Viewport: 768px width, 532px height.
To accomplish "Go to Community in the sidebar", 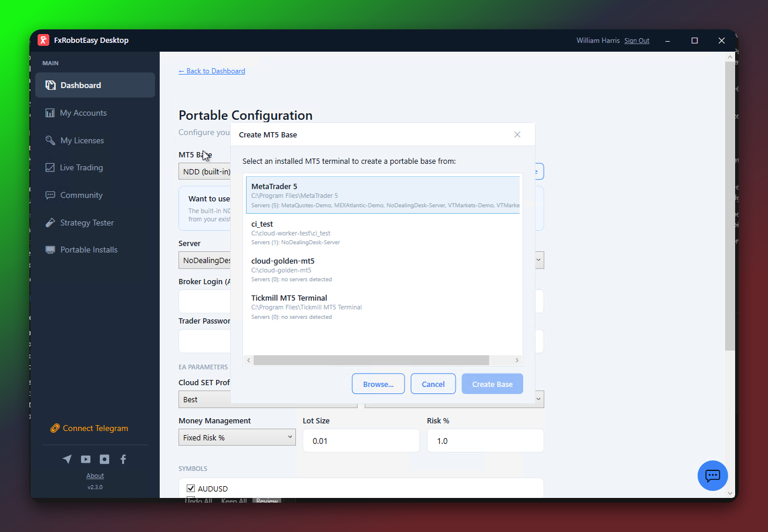I will tap(81, 195).
